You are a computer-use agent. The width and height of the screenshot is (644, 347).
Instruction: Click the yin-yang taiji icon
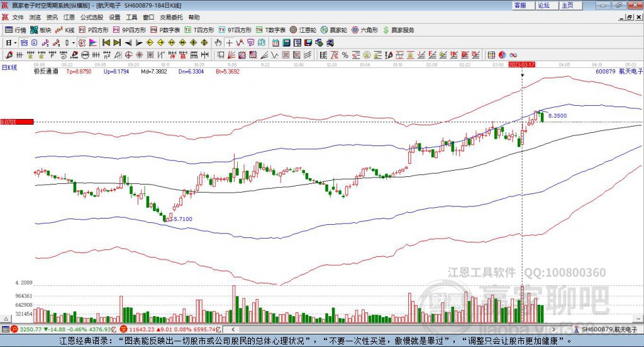502,55
